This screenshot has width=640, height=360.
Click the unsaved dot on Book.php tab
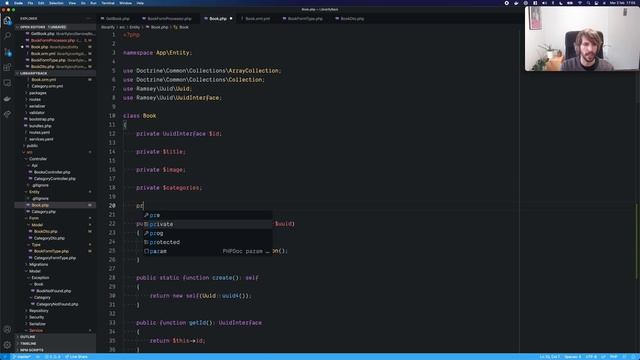pyautogui.click(x=231, y=18)
